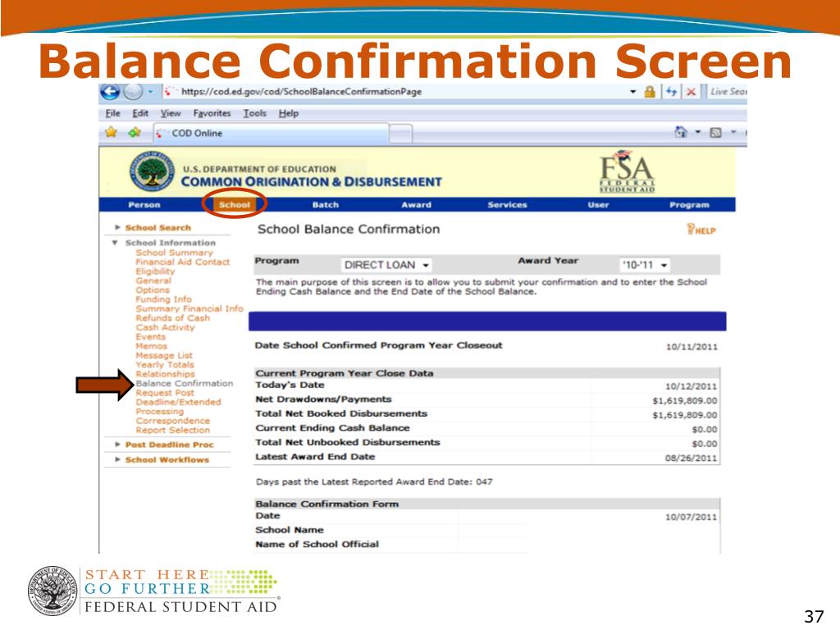Select the Batch navigation tab
Viewport: 840px width, 630px height.
325,204
